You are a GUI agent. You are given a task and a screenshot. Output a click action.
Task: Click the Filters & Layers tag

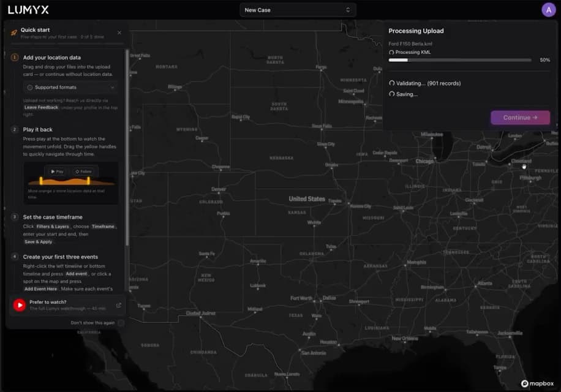[53, 227]
